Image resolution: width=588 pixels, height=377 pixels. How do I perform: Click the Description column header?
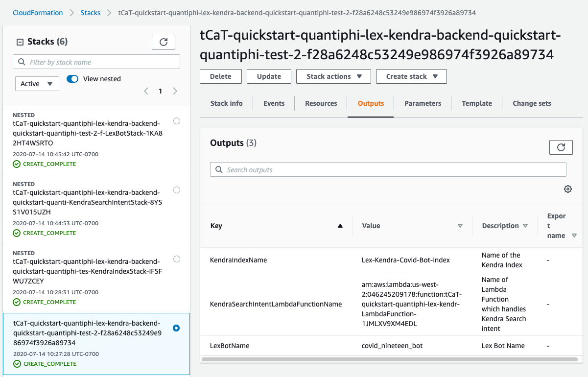click(x=500, y=226)
